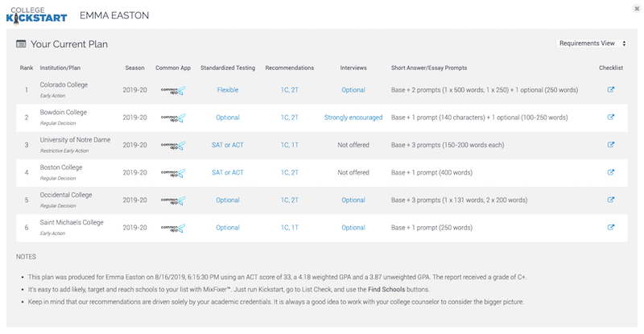Open checklist link icon for Colorado College
This screenshot has width=644, height=334.
pyautogui.click(x=611, y=89)
